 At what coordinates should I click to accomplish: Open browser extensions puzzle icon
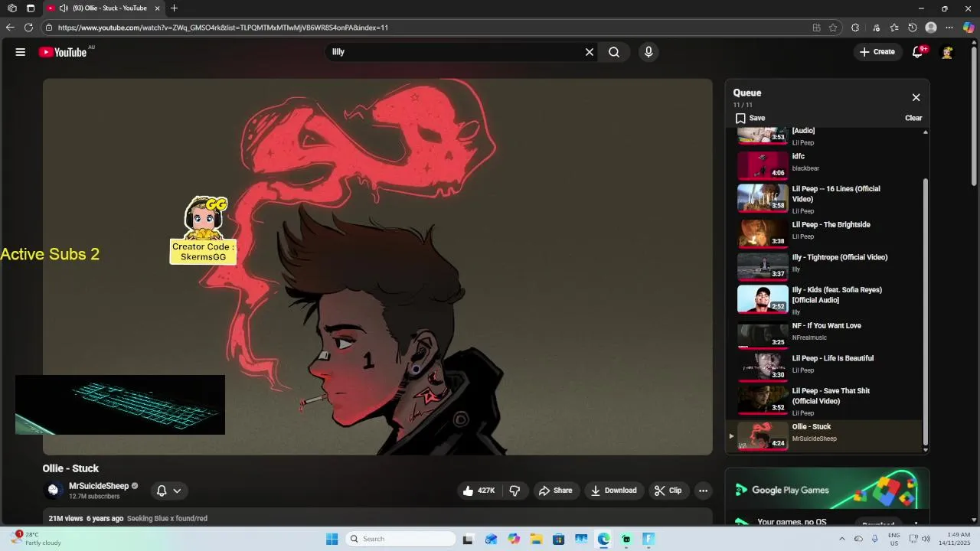[x=855, y=28]
